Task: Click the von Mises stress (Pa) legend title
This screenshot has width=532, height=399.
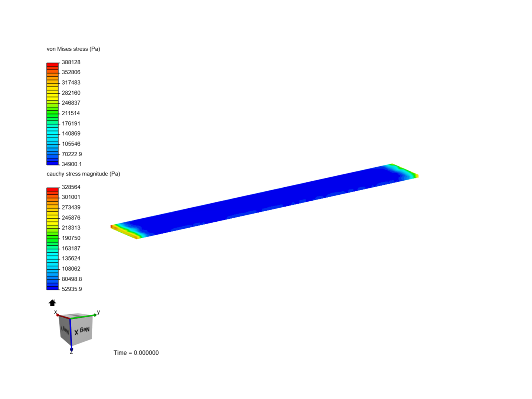Action: pos(73,49)
